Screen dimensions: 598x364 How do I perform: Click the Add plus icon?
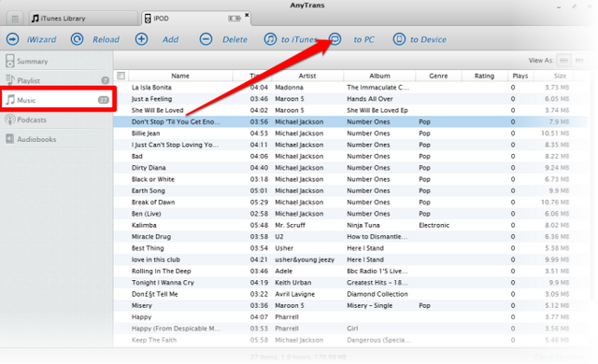pos(141,39)
